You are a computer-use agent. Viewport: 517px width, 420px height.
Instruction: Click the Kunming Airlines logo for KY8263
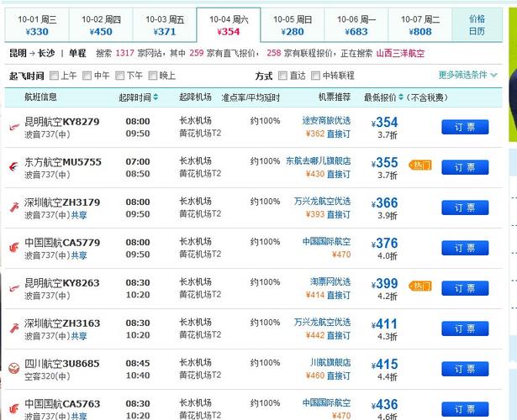[x=13, y=289]
